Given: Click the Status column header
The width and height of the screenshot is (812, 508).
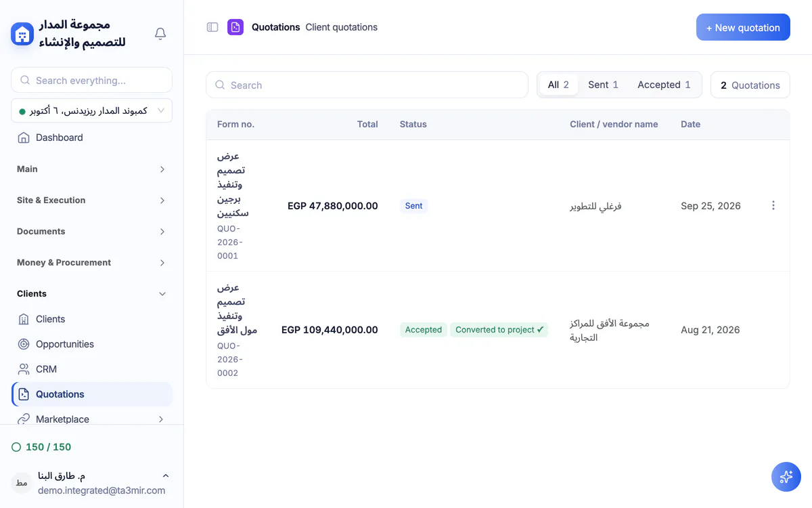Looking at the screenshot, I should pyautogui.click(x=413, y=125).
